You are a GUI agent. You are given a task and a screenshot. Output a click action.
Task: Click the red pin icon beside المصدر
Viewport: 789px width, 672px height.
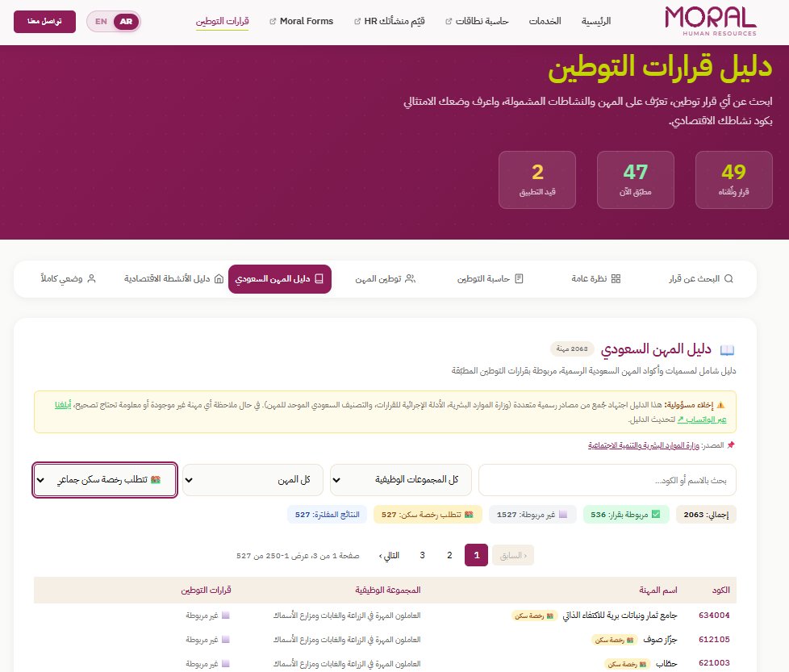[x=731, y=445]
